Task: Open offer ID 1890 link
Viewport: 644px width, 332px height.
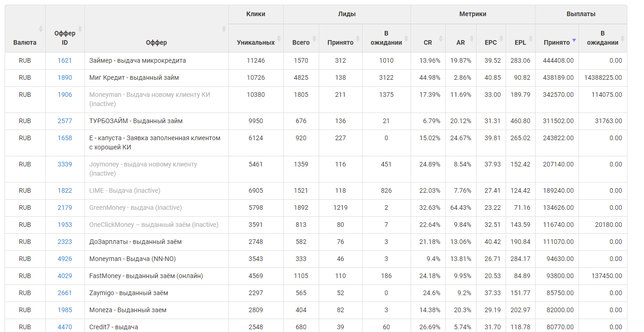Action: point(65,77)
